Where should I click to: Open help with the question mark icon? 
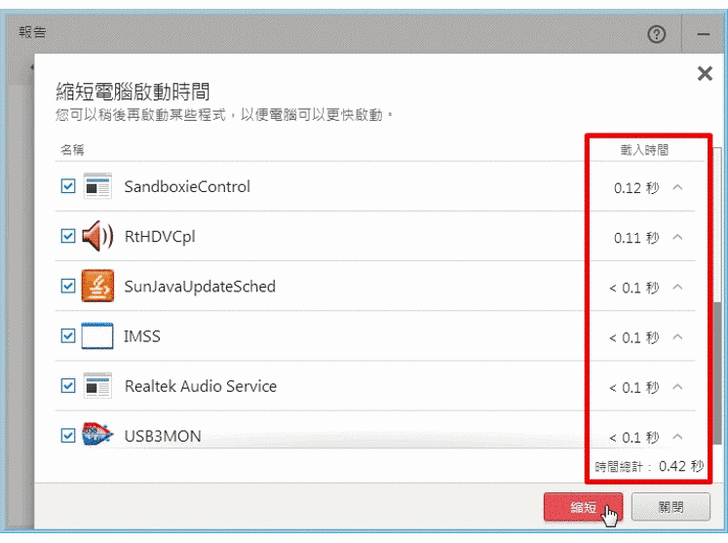[656, 34]
